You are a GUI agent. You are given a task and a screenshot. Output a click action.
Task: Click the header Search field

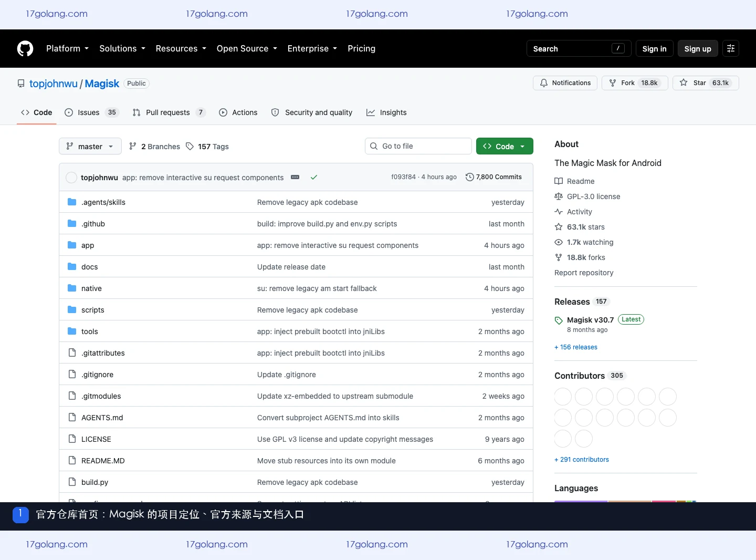point(579,48)
